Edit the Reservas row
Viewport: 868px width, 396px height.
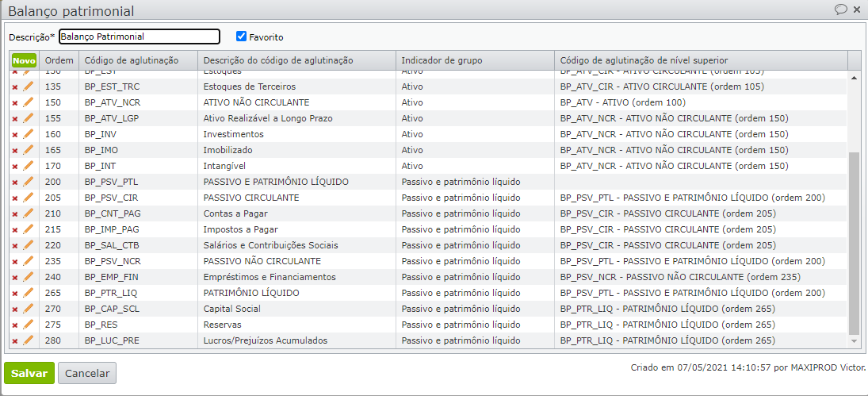point(29,325)
